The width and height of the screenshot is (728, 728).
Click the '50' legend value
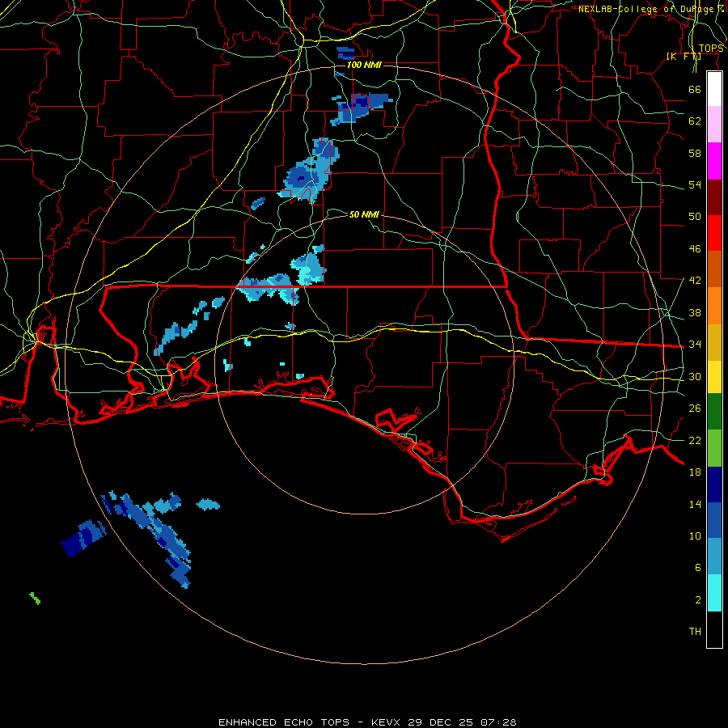pyautogui.click(x=695, y=217)
